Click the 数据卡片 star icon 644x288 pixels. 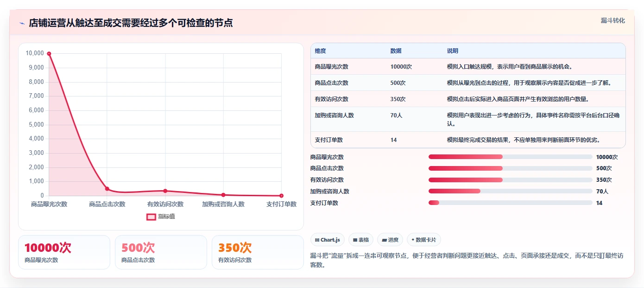pyautogui.click(x=413, y=240)
